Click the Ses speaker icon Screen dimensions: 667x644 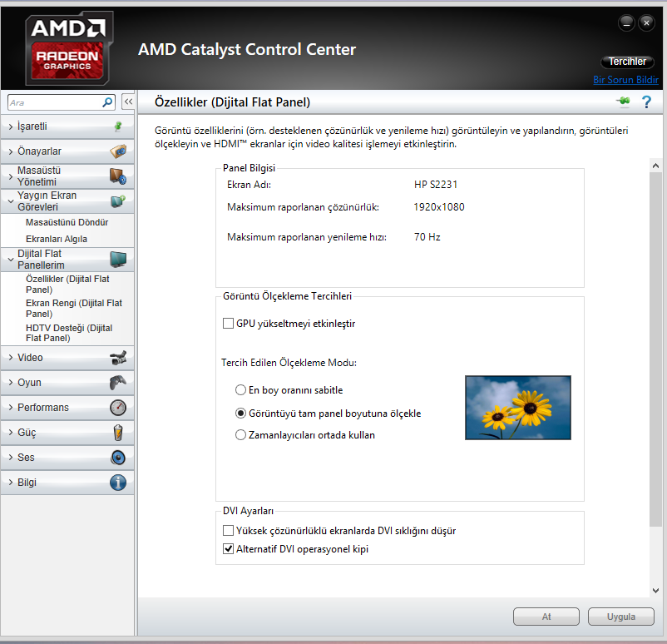coord(118,458)
